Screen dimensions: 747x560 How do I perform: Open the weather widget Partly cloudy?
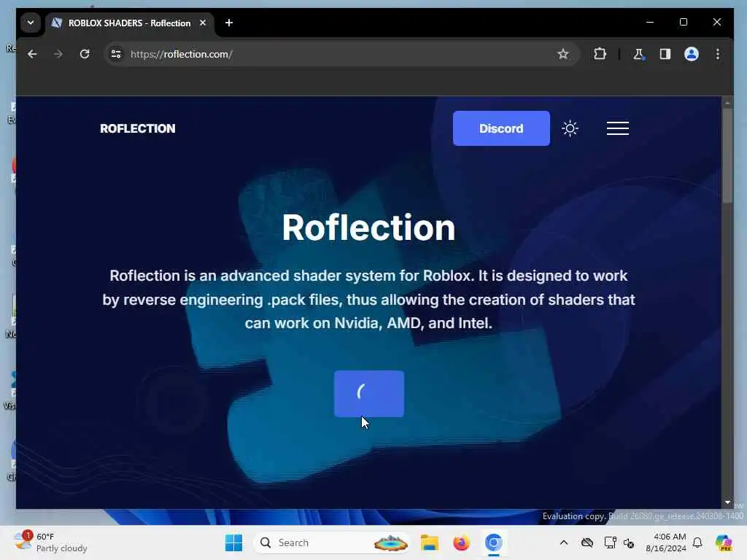50,542
